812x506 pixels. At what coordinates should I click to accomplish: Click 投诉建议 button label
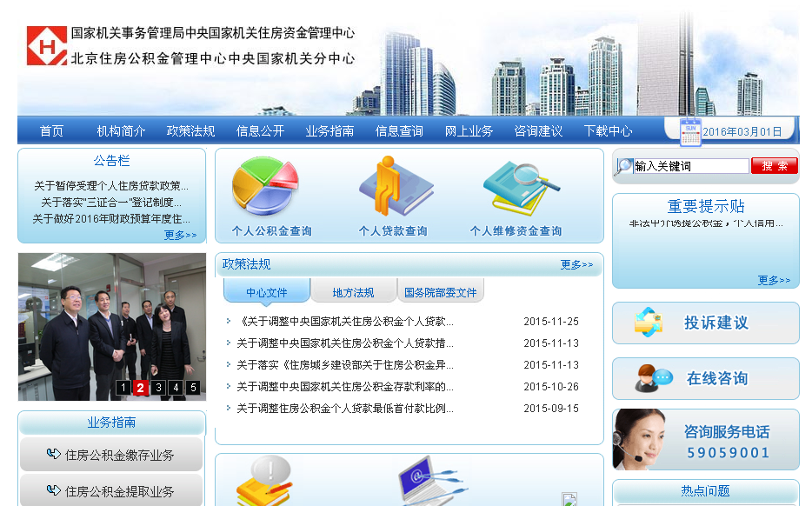(716, 323)
